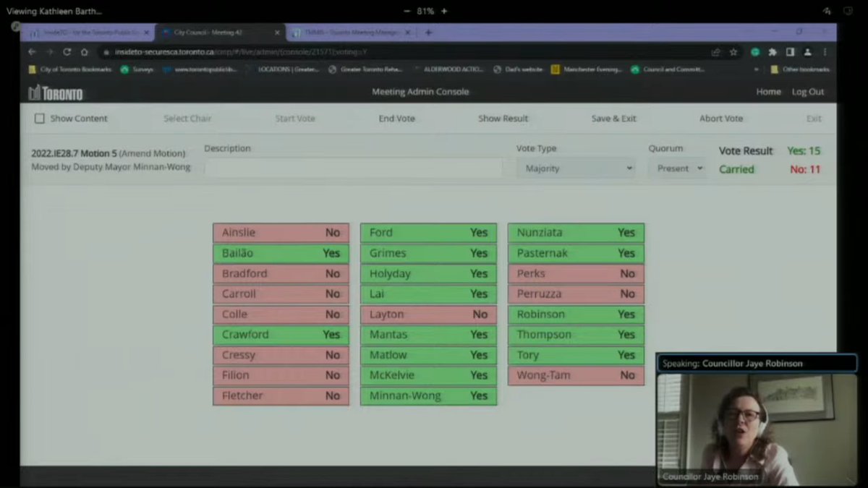Screen dimensions: 868x488
Task: Switch to the TMMIS meeting browser tab
Action: [352, 33]
